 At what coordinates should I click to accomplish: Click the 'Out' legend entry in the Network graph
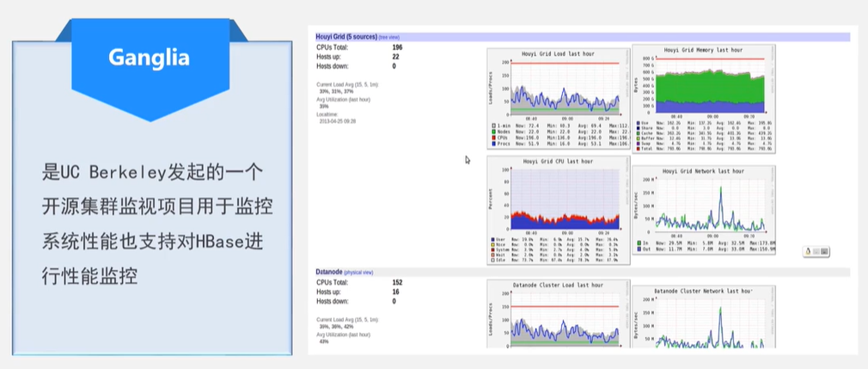(x=643, y=249)
